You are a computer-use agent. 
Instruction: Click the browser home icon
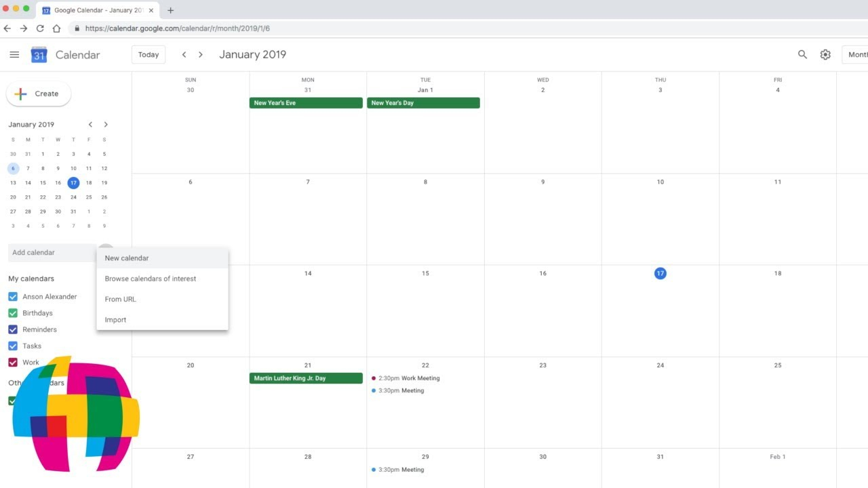(56, 28)
